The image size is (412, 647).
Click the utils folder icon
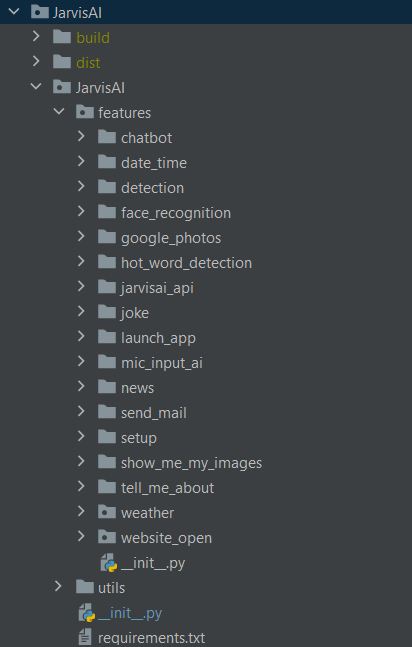[85, 587]
